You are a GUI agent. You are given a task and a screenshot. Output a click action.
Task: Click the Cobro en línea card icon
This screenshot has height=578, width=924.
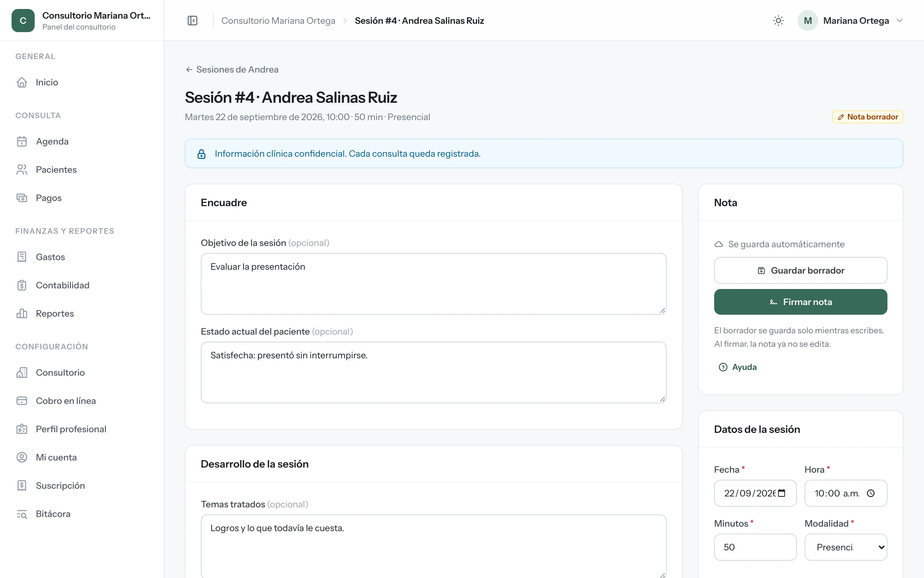pos(22,401)
